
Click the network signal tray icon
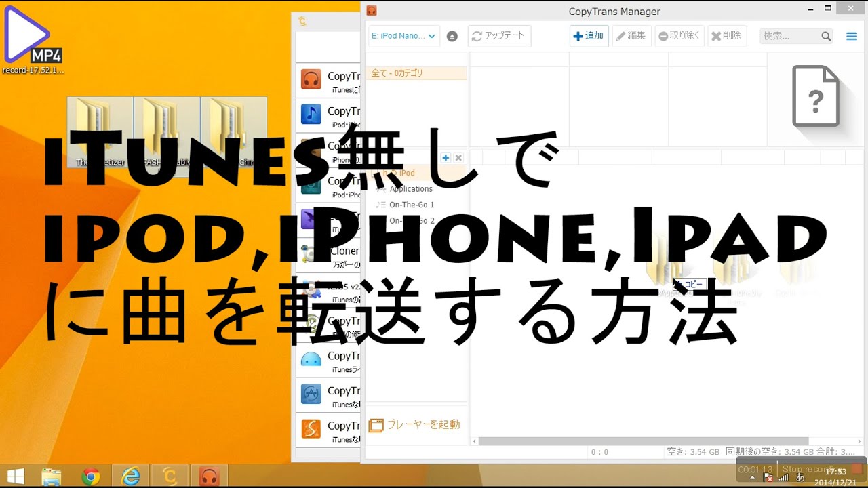pos(783,478)
